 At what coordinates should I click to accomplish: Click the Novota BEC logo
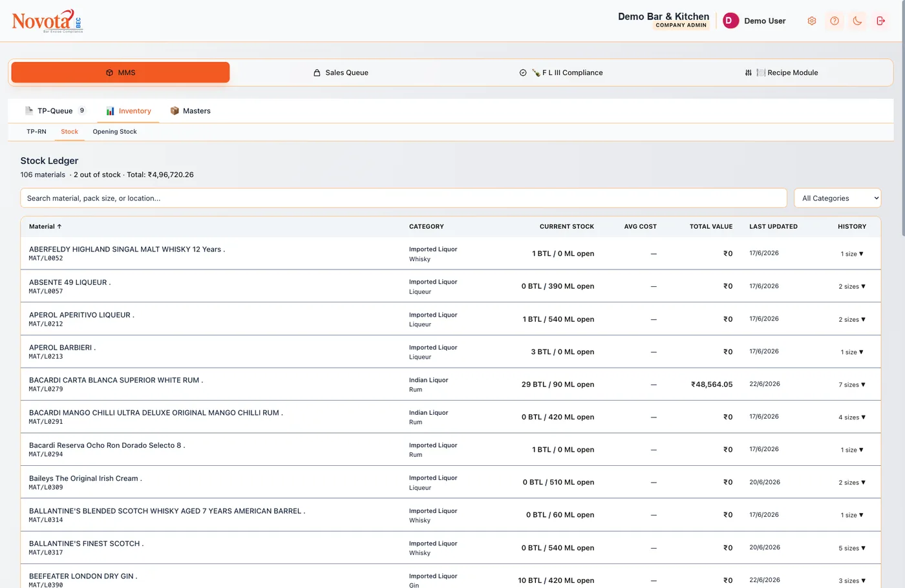(47, 21)
